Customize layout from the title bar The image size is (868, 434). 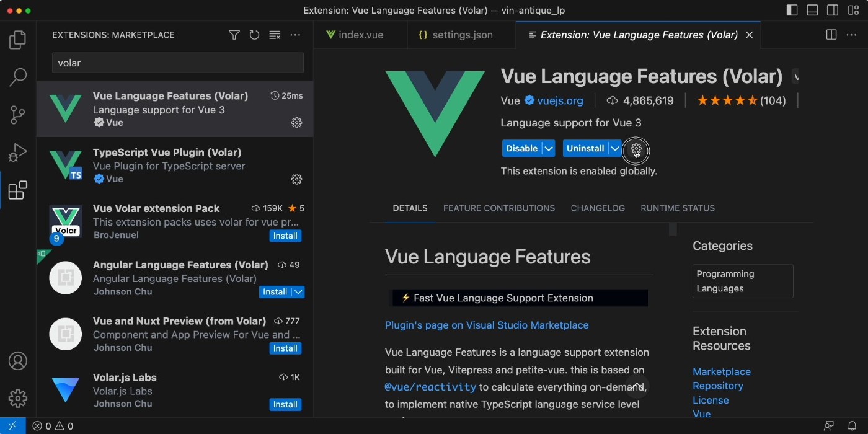pos(853,11)
